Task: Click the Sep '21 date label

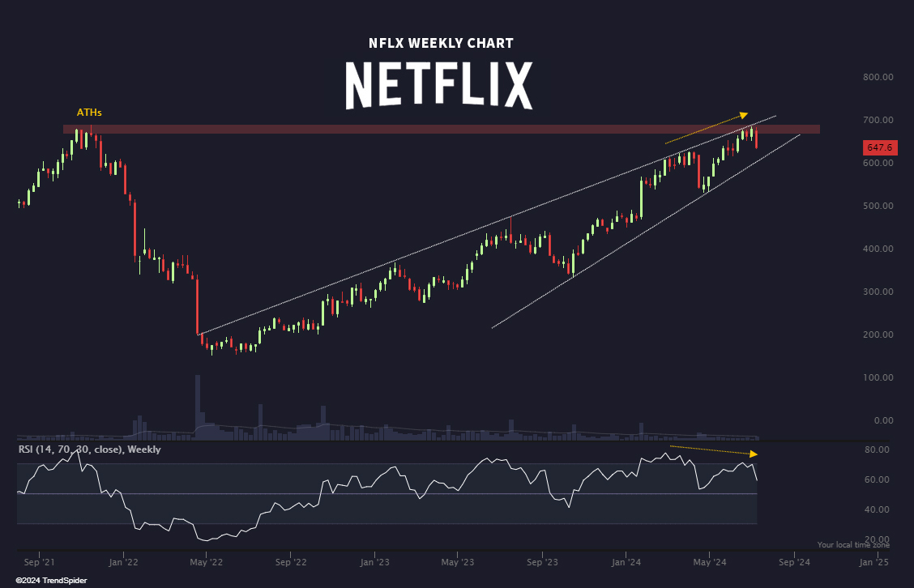Action: tap(40, 562)
